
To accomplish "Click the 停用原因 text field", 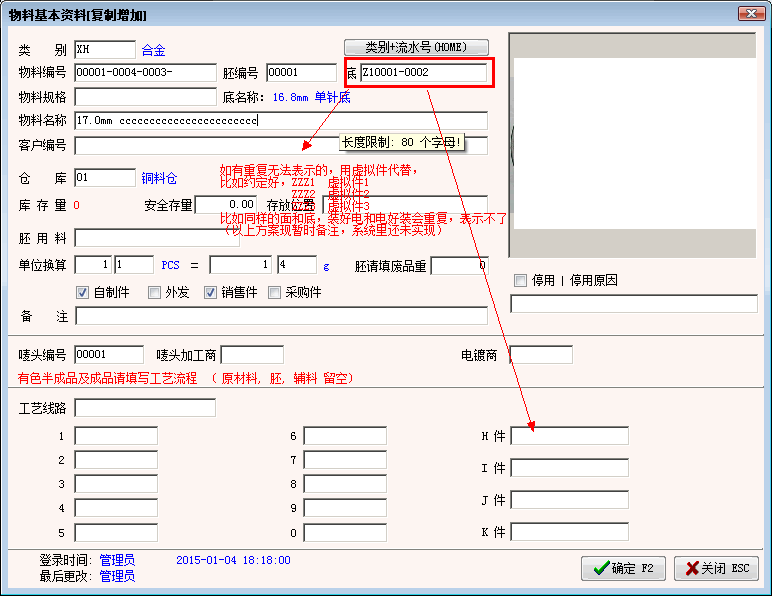I will tap(634, 304).
